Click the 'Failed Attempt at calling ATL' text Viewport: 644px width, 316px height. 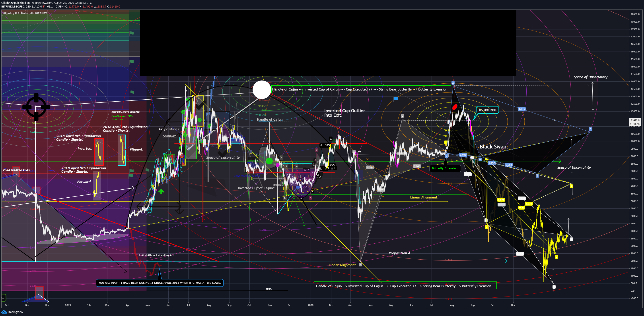(x=156, y=255)
